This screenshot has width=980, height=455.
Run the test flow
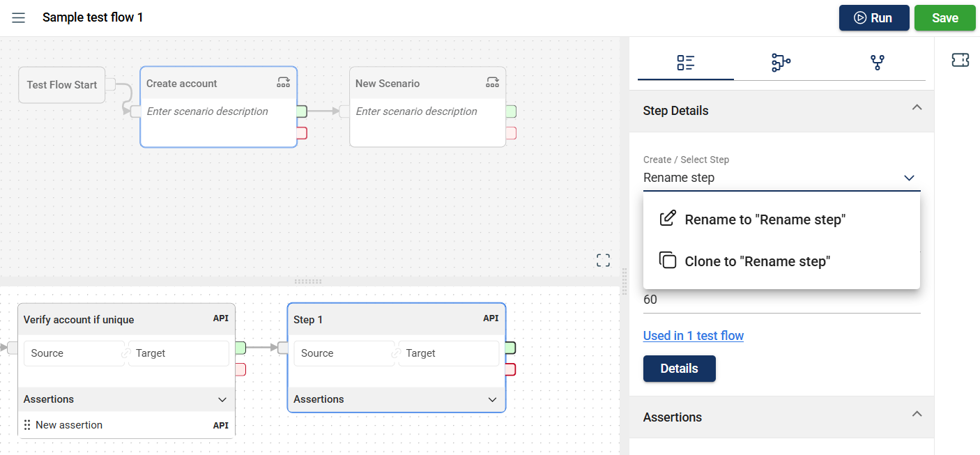tap(873, 18)
